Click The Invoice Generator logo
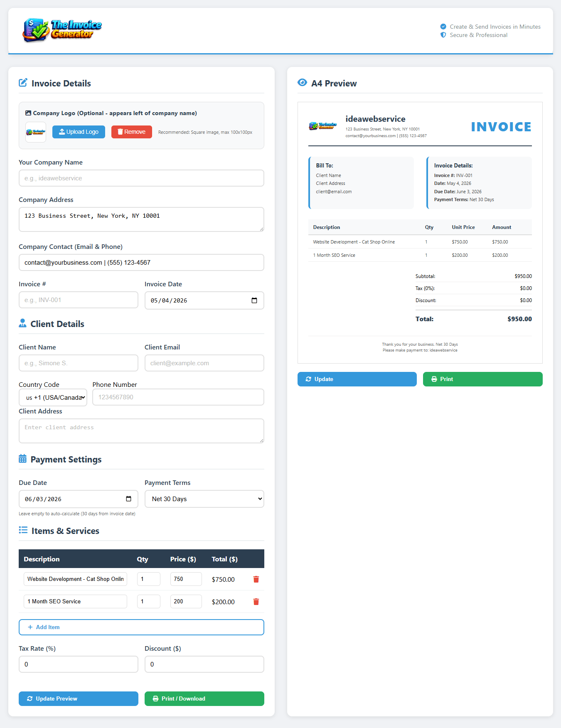561x728 pixels. coord(62,30)
